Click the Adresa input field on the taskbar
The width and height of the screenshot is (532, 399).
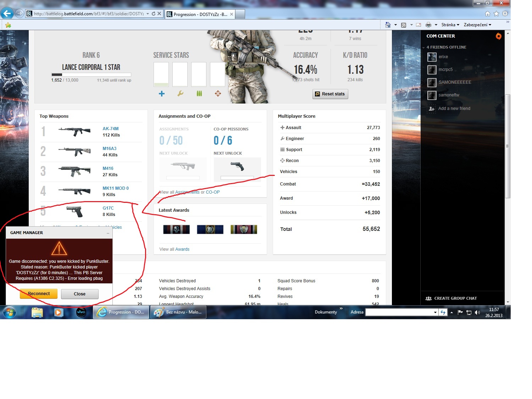[399, 312]
